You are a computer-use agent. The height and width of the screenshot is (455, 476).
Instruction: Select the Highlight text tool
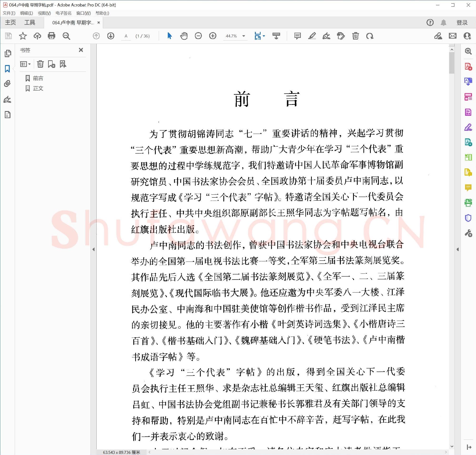coord(312,36)
